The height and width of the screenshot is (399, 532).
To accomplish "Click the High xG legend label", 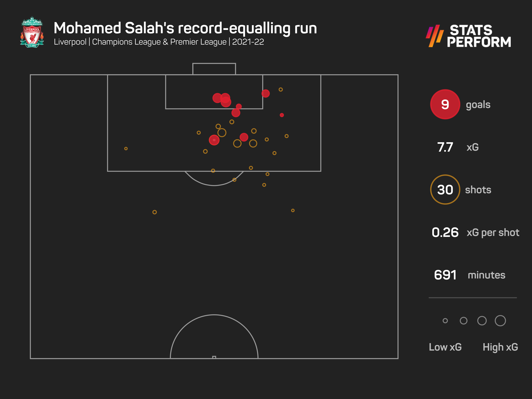I will tap(500, 347).
